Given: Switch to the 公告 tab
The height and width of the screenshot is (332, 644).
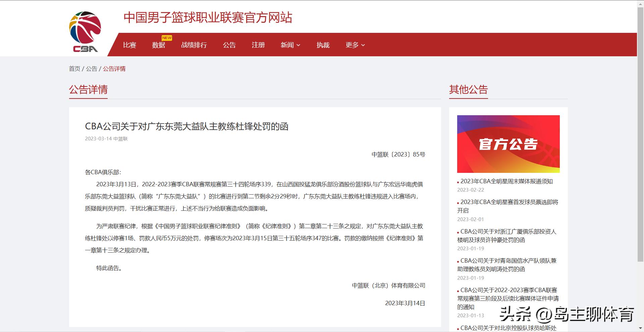Looking at the screenshot, I should tap(229, 45).
